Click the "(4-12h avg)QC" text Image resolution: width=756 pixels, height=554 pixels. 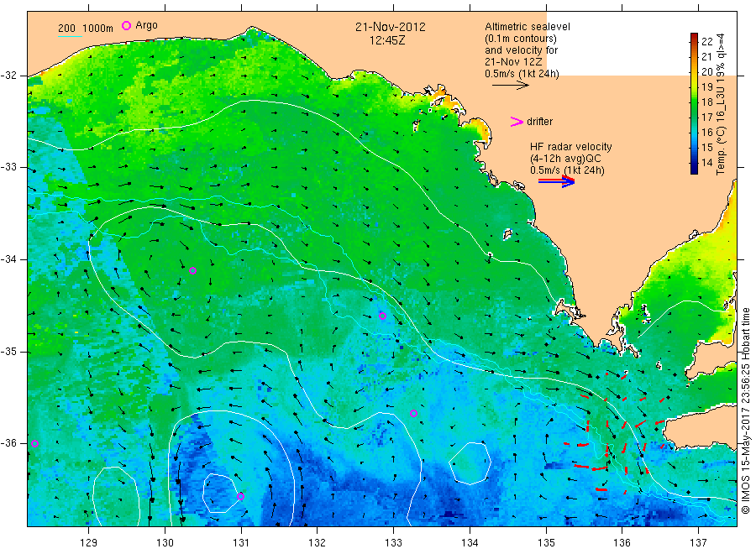tap(565, 159)
